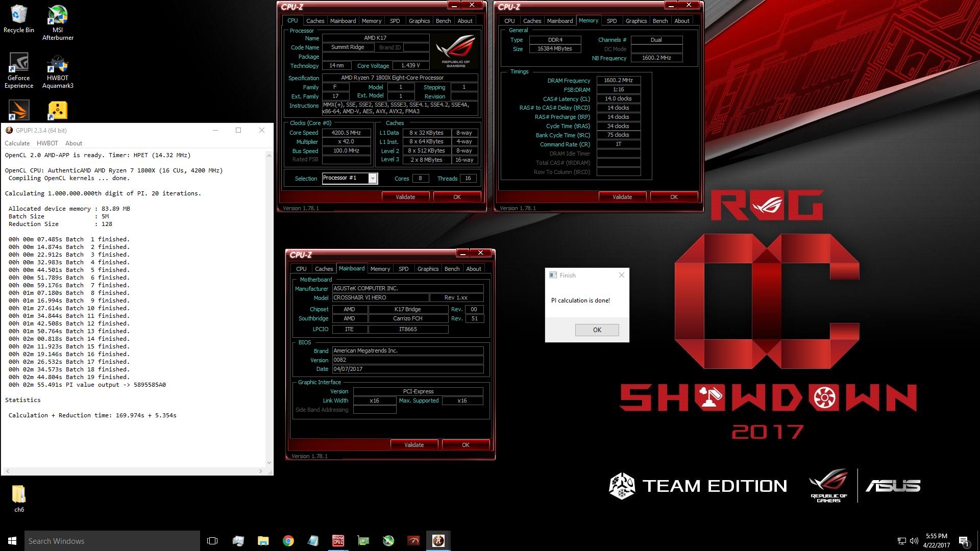This screenshot has height=551, width=980.
Task: Click the GPUPI horizontal scrollbar right arrow
Action: pyautogui.click(x=261, y=471)
